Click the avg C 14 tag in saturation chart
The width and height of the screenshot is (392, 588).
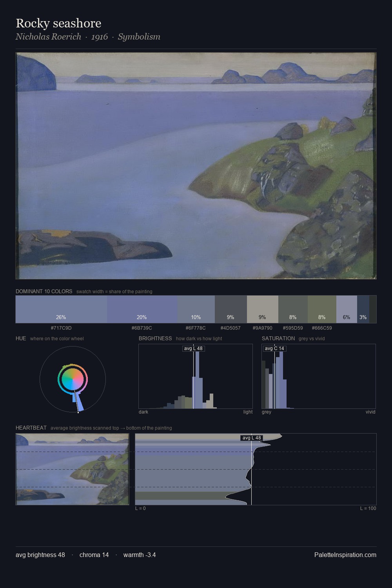click(274, 348)
